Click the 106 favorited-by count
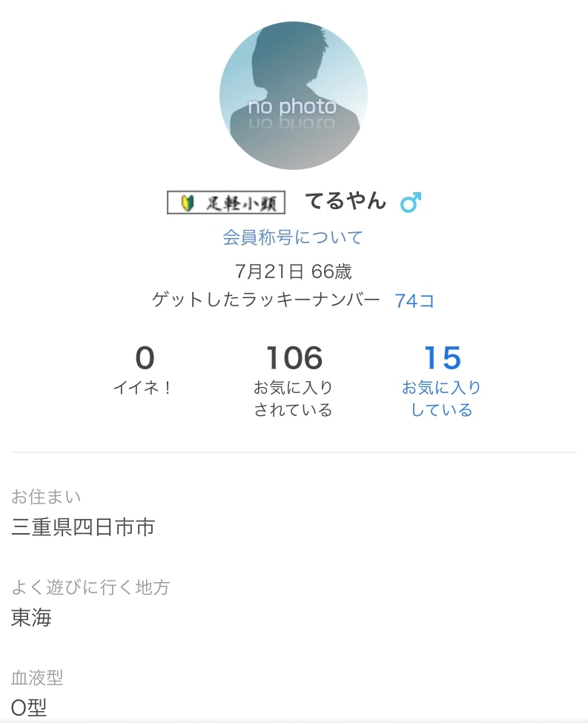The height and width of the screenshot is (723, 588). click(294, 359)
